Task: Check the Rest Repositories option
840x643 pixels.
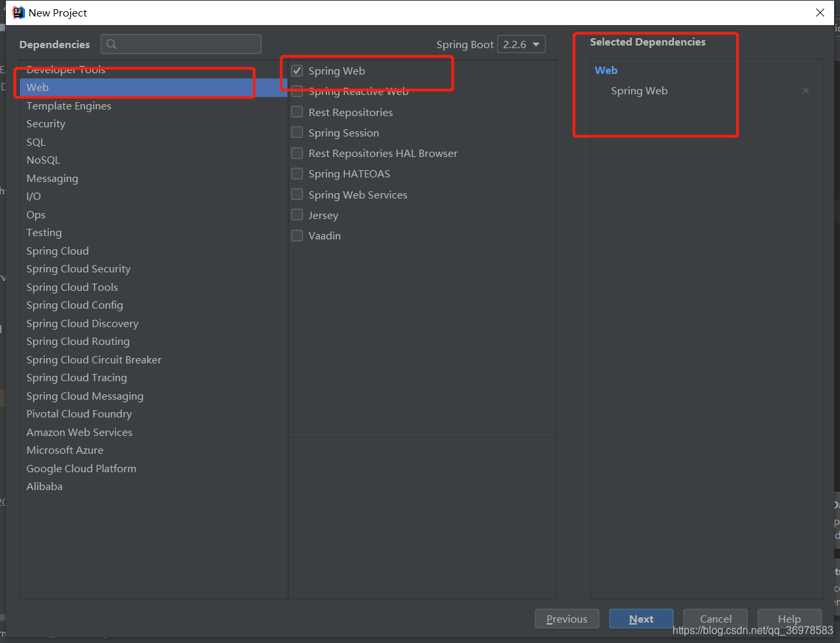Action: [x=297, y=112]
